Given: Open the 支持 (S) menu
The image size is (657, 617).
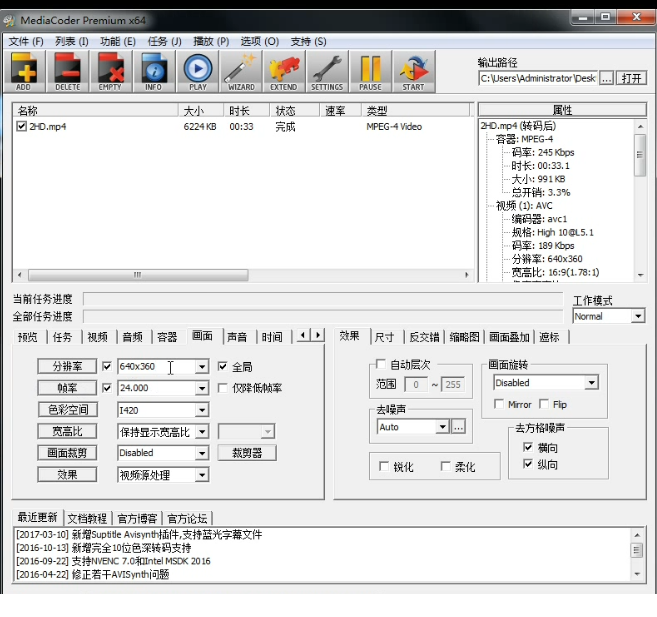Looking at the screenshot, I should click(x=309, y=41).
